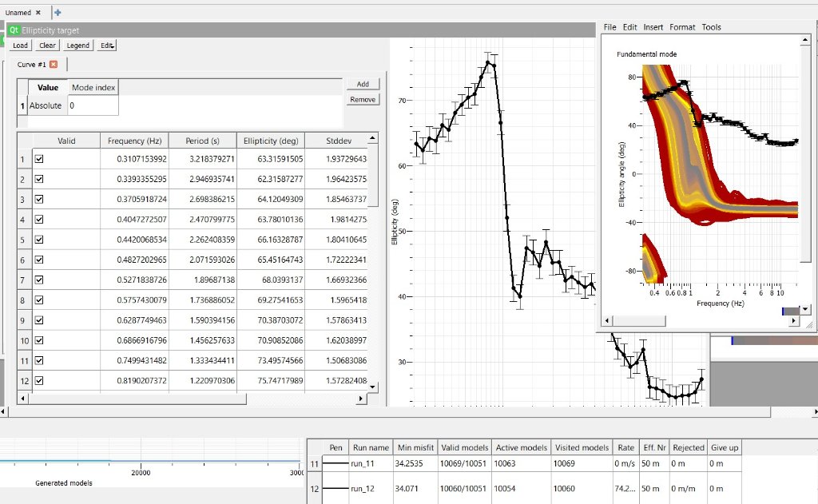This screenshot has height=504, width=818.
Task: Open the Insert menu
Action: coord(653,27)
